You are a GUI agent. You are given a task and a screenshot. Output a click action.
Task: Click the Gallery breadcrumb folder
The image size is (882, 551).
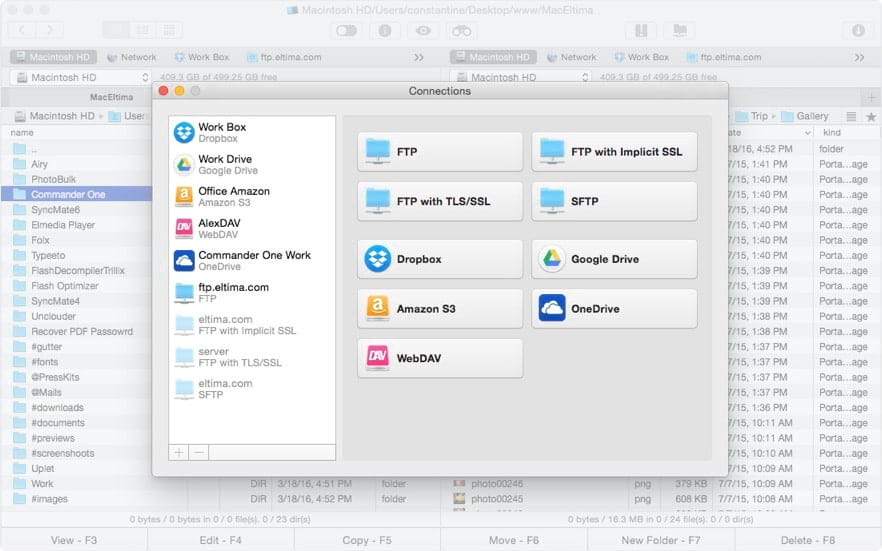pos(805,116)
